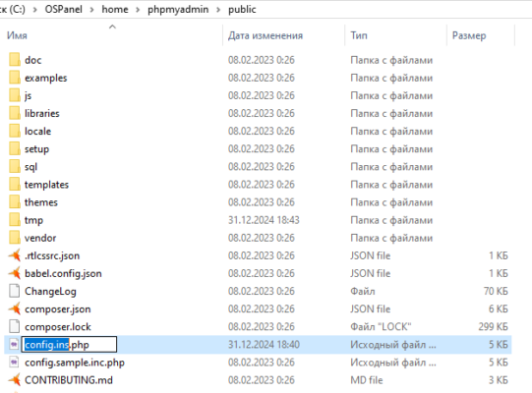The image size is (532, 393).
Task: Click the sql folder icon
Action: (15, 167)
